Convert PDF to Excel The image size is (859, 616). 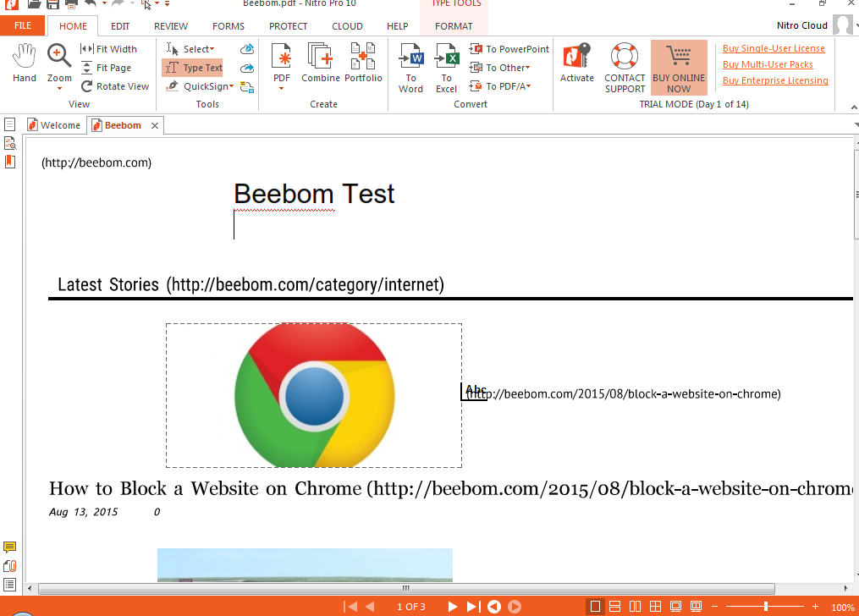click(447, 69)
